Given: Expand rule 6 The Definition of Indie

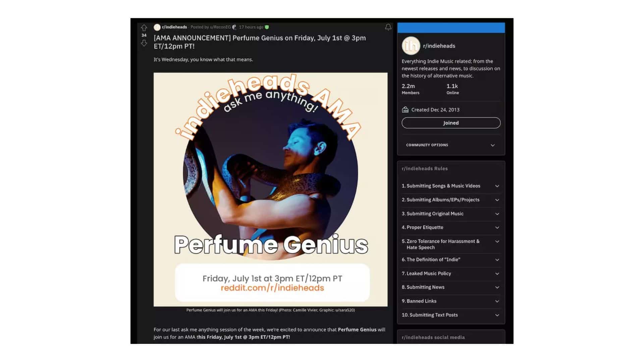Looking at the screenshot, I should coord(451,260).
